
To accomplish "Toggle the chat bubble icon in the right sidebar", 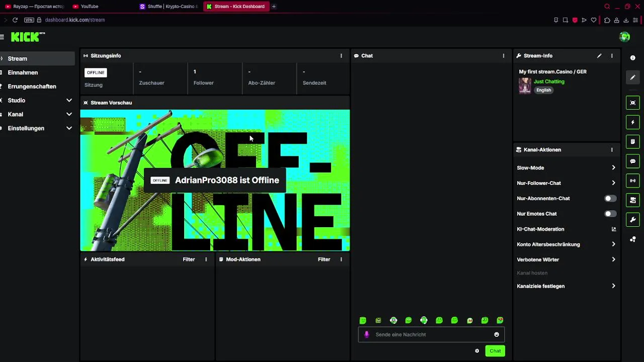I will click(633, 161).
